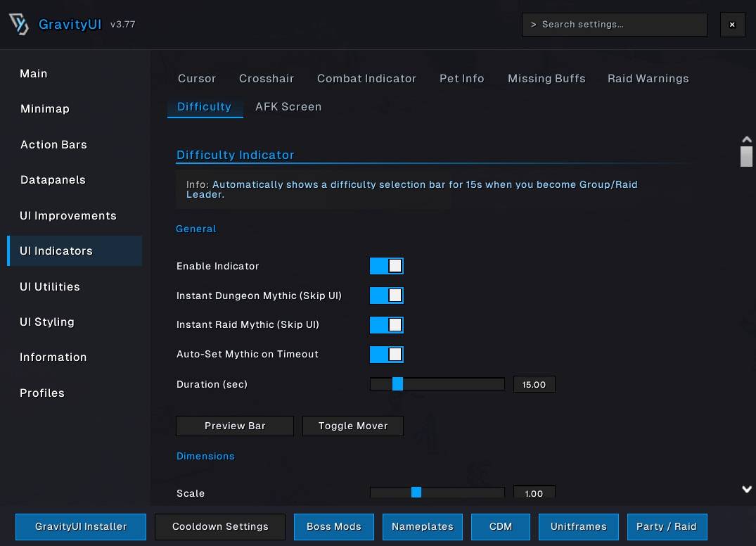Open Cooldown Settings
Screen dimensions: 756x546
(220, 527)
